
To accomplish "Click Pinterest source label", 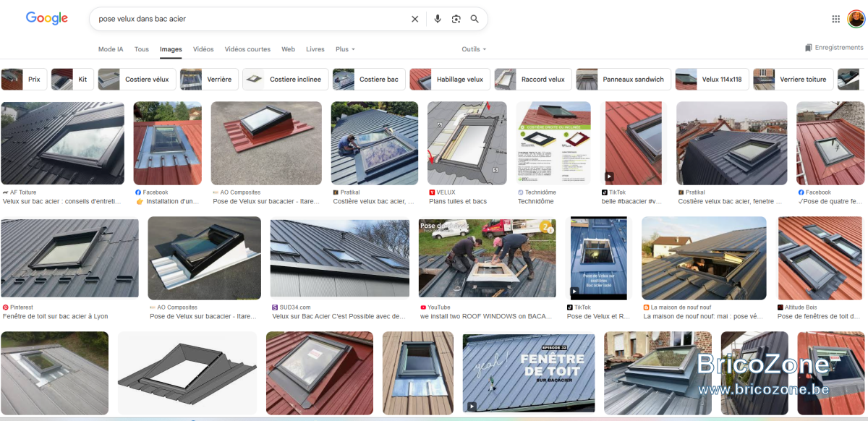I will coord(22,307).
